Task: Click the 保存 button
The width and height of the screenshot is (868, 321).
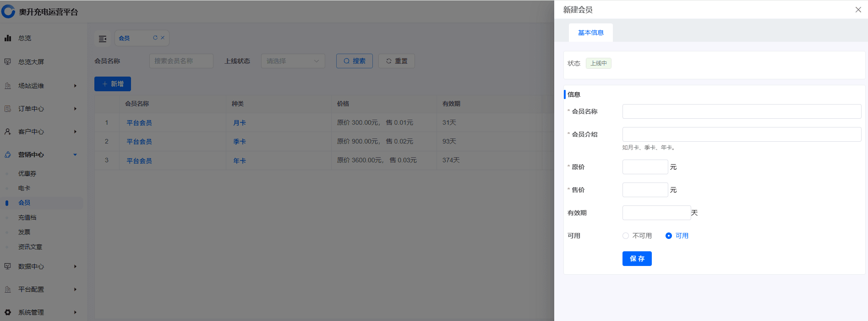Action: pyautogui.click(x=637, y=259)
